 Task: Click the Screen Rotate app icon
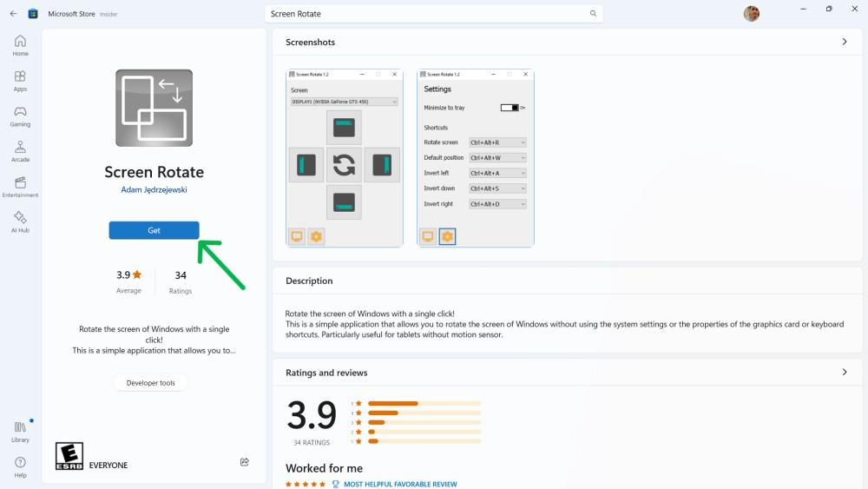click(154, 108)
